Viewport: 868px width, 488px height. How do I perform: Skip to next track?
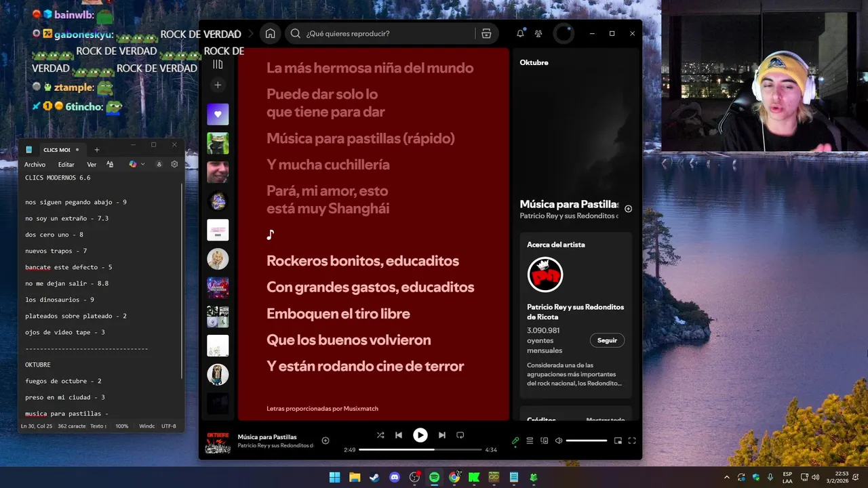442,435
